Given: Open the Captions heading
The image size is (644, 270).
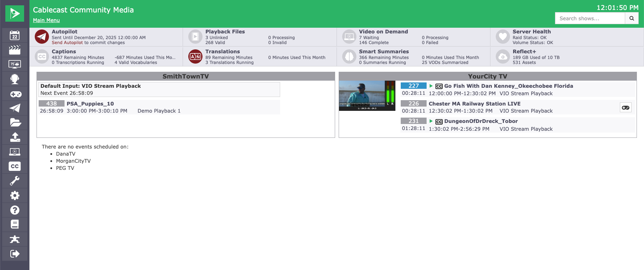Looking at the screenshot, I should (64, 52).
